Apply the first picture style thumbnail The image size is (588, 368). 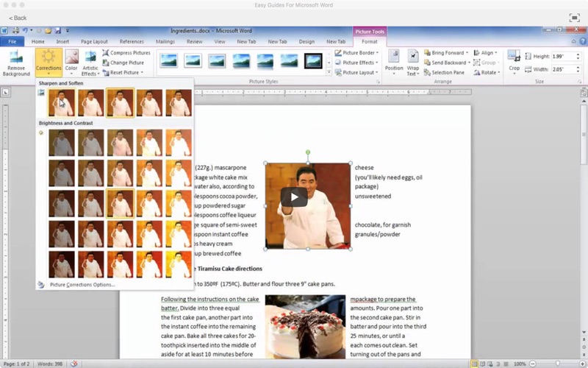[169, 61]
